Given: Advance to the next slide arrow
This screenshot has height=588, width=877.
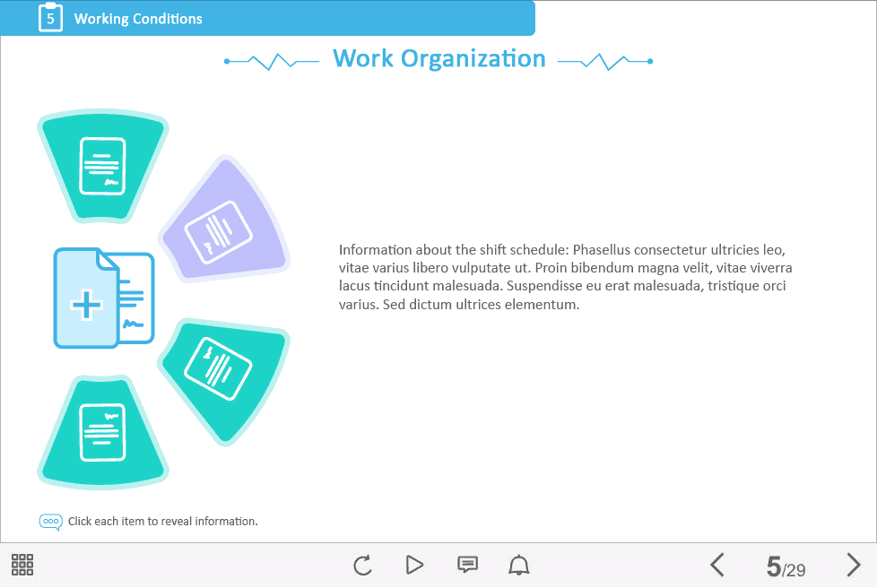Looking at the screenshot, I should pos(853,565).
